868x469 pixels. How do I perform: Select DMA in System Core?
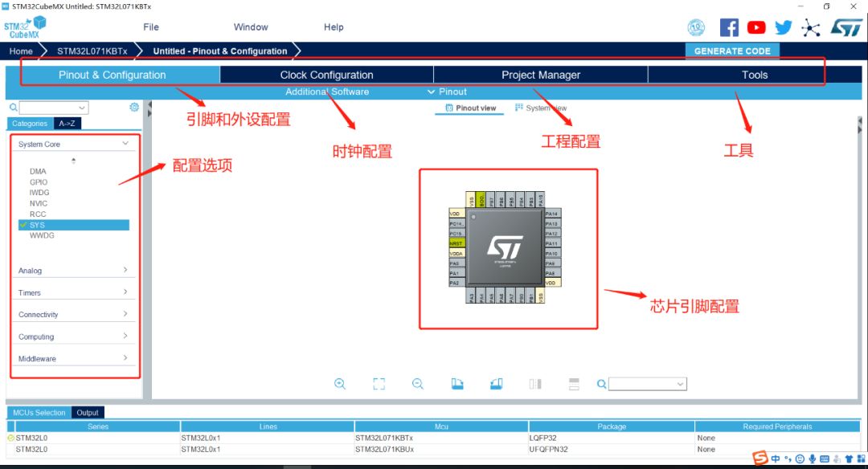pyautogui.click(x=38, y=171)
